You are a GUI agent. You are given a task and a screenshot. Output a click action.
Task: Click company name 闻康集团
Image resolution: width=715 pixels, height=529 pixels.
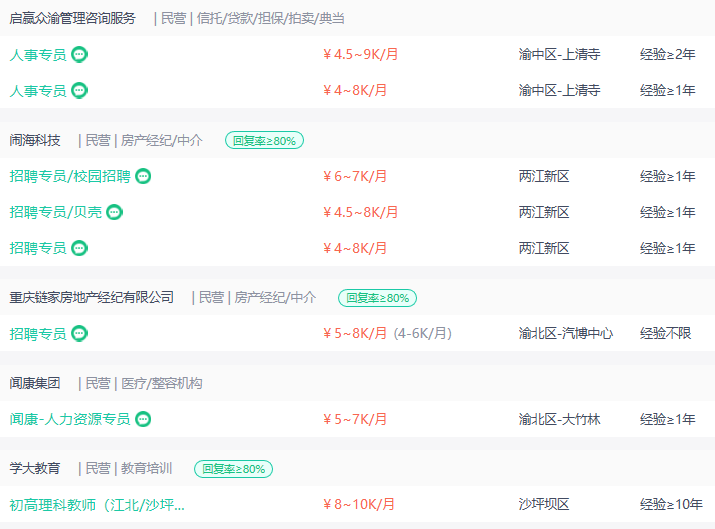(35, 383)
